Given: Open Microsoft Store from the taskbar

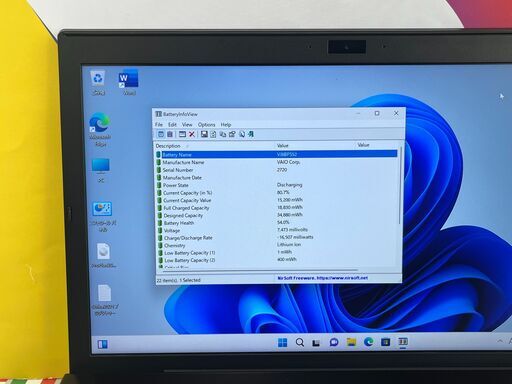Looking at the screenshot, I should pyautogui.click(x=386, y=342).
